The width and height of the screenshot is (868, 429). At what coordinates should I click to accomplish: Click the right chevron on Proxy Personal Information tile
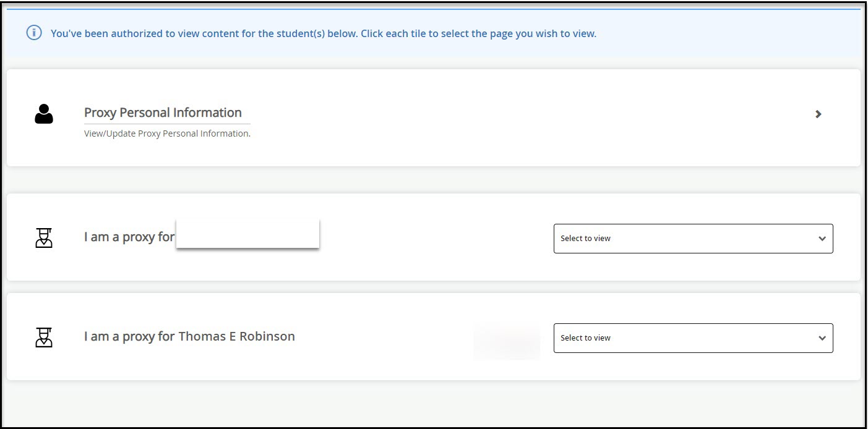818,114
